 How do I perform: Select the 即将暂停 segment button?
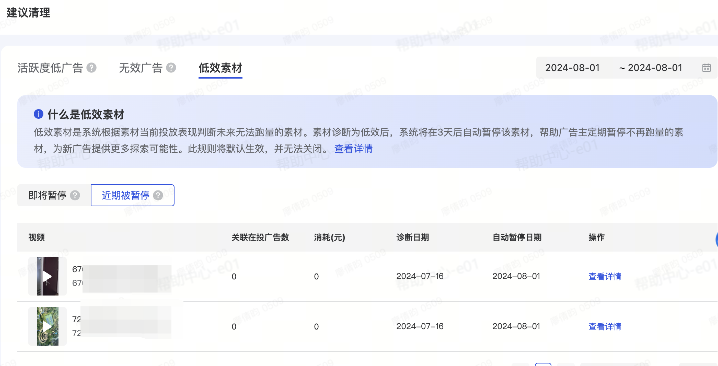click(x=54, y=195)
